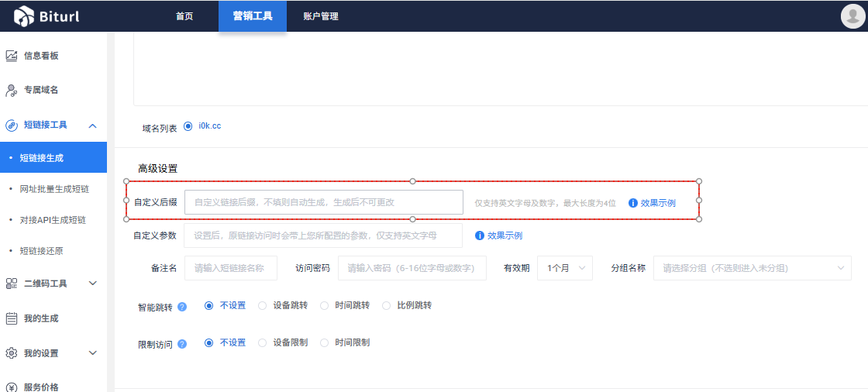Click the 二维码工具 QR code icon
The image size is (868, 392).
[12, 284]
